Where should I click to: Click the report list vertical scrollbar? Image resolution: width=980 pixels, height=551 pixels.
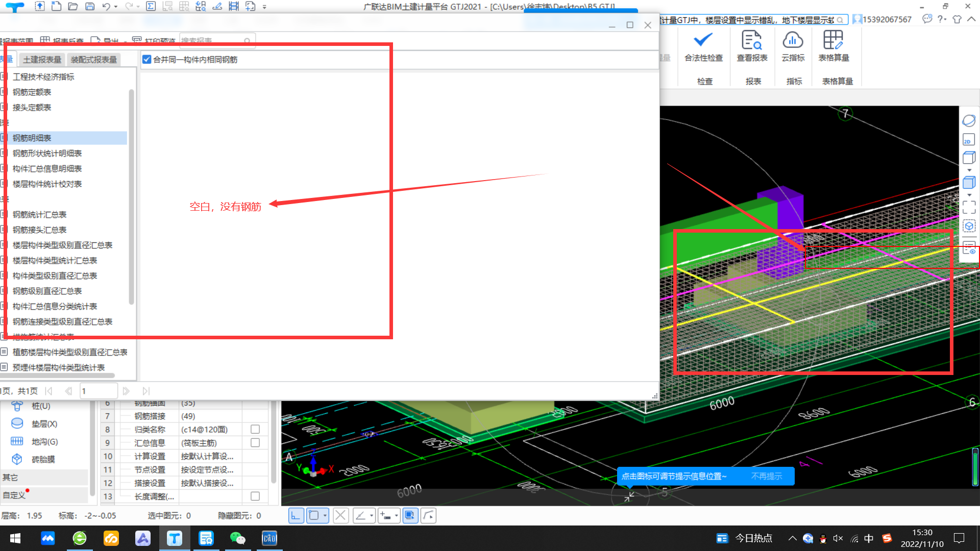pyautogui.click(x=131, y=196)
